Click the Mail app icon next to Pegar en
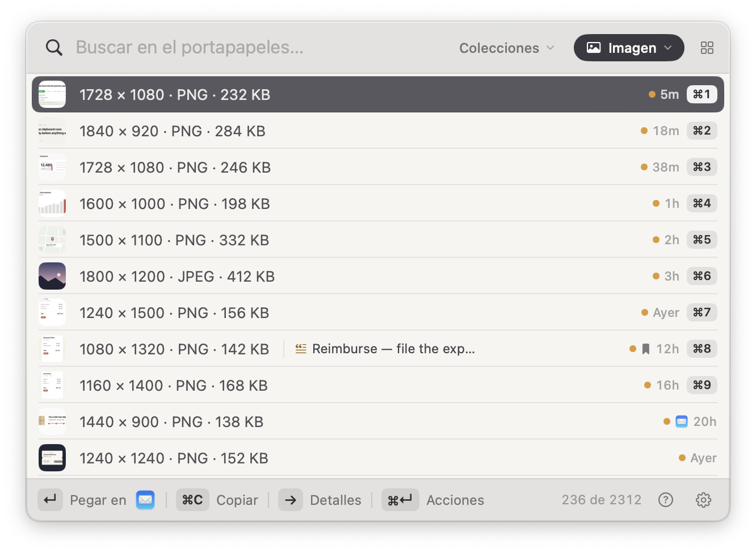Image resolution: width=756 pixels, height=552 pixels. pos(145,500)
